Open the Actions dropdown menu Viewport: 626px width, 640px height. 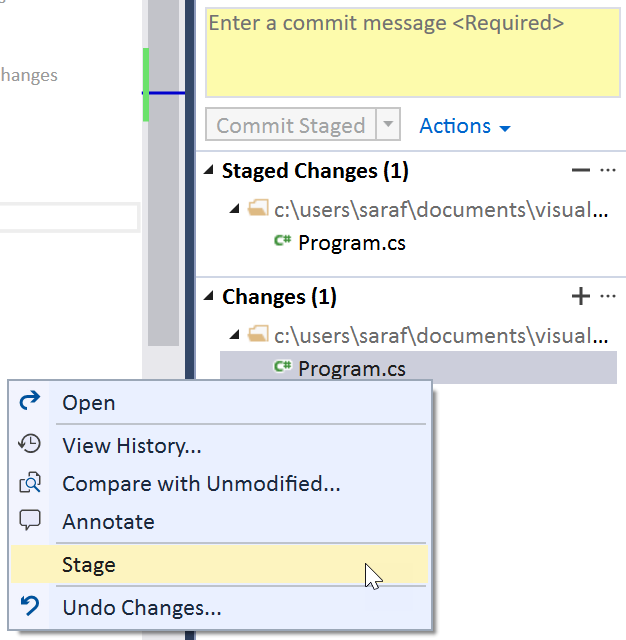coord(465,126)
